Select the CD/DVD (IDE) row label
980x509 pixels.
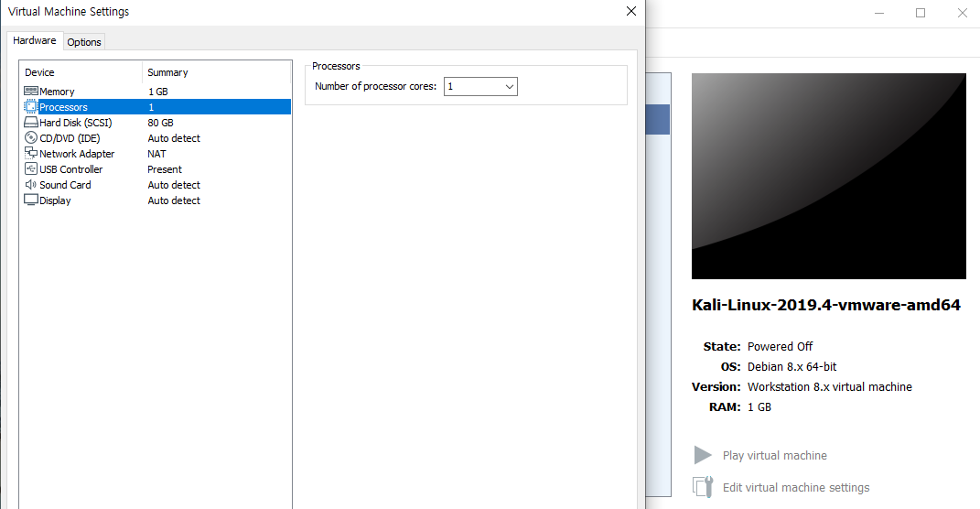point(70,138)
